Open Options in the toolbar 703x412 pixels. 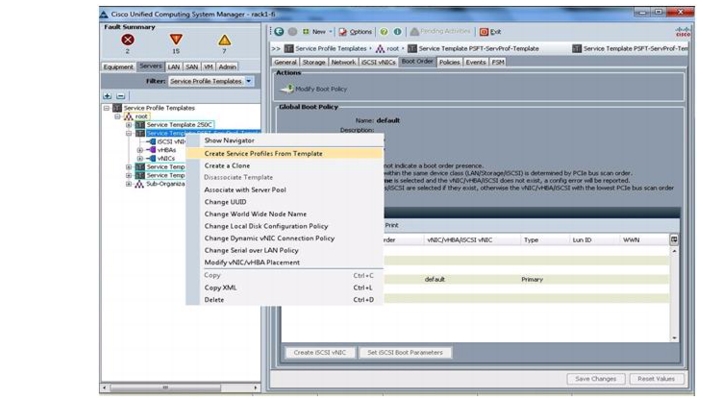click(356, 32)
